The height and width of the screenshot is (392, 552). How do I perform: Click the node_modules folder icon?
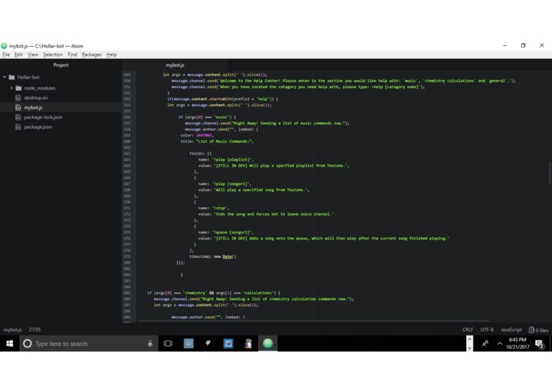pos(18,88)
